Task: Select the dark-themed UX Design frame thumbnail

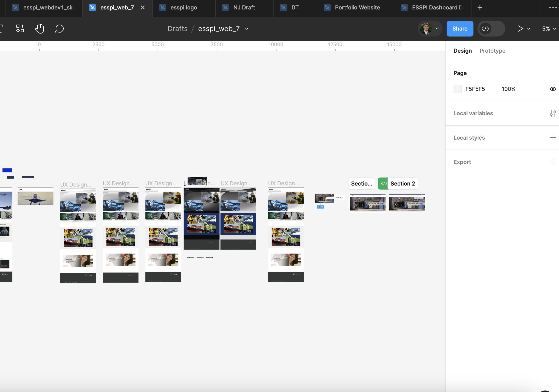Action: tap(201, 219)
